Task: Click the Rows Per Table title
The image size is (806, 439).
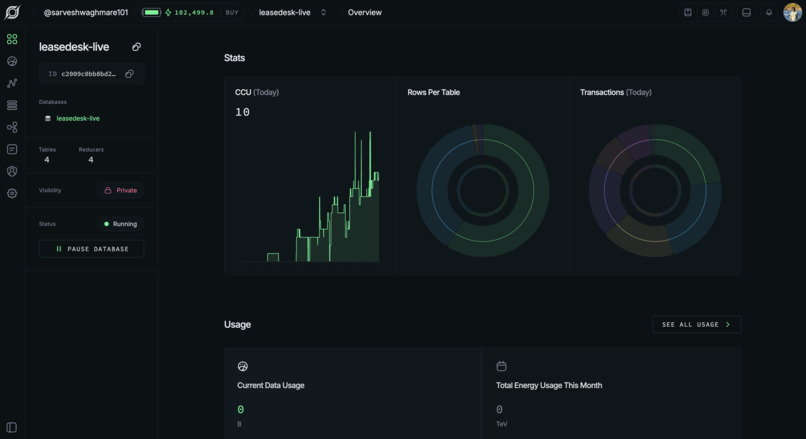Action: 433,93
